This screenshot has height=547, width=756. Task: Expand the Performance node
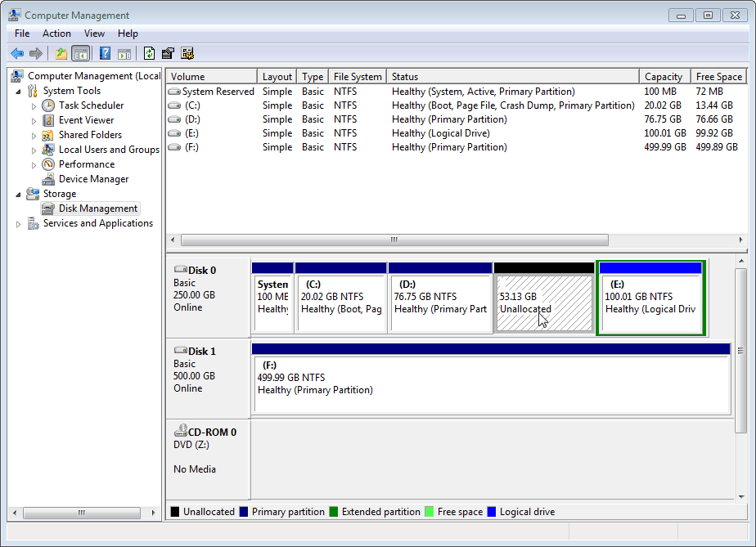pos(34,165)
